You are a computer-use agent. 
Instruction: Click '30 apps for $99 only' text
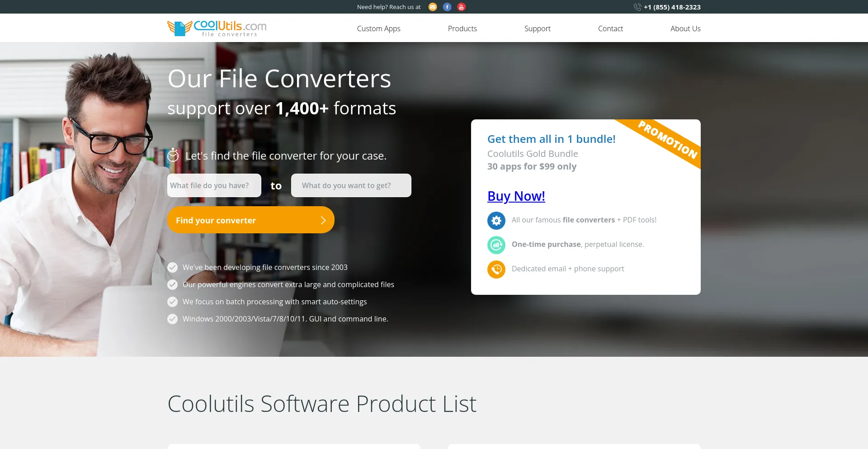[x=532, y=166]
